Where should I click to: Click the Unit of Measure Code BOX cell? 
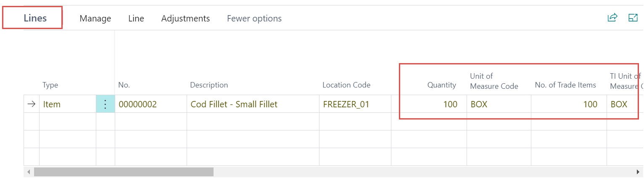tap(498, 104)
